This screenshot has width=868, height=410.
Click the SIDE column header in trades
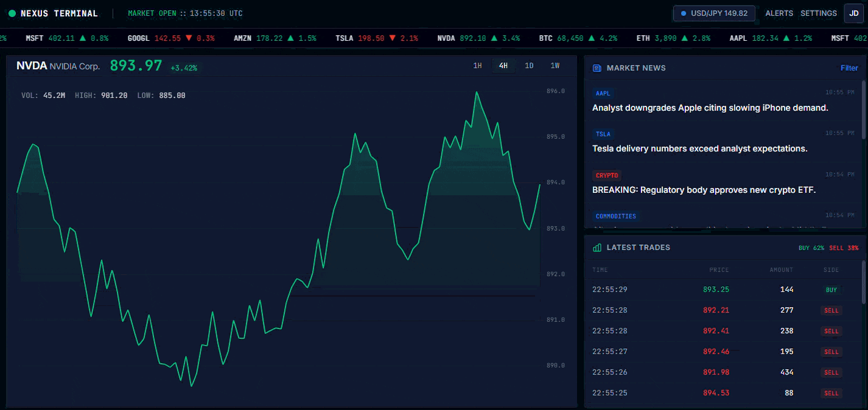click(831, 270)
